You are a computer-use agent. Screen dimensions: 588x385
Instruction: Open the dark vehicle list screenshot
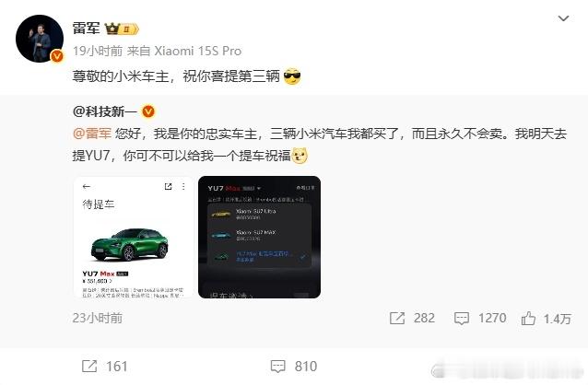[259, 237]
